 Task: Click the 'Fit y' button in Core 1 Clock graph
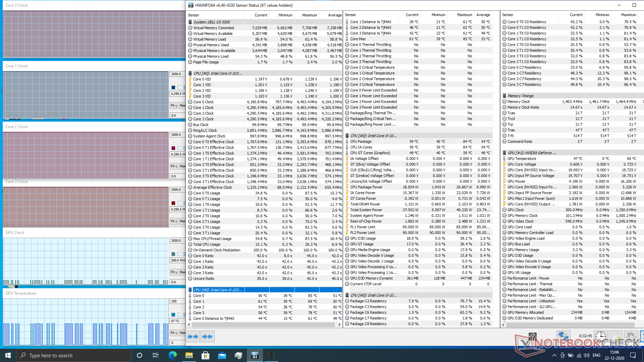(174, 106)
